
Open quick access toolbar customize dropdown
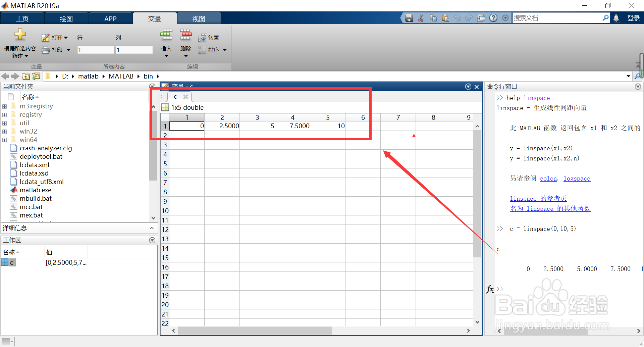(505, 18)
